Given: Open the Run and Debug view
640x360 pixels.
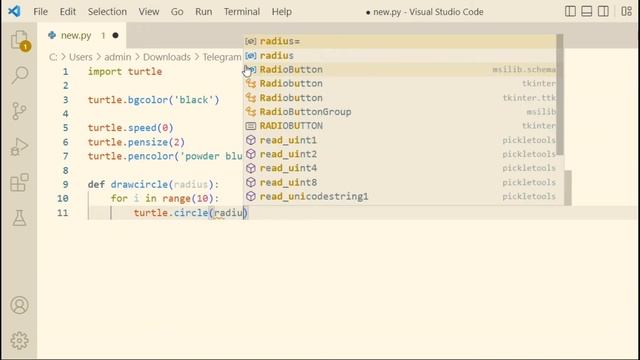Looking at the screenshot, I should (19, 147).
